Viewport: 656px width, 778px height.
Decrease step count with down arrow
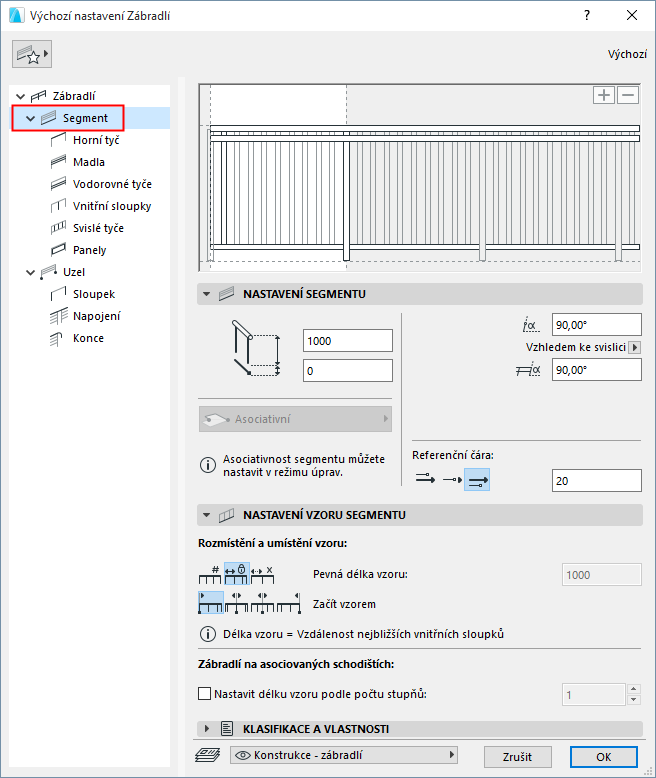[634, 700]
